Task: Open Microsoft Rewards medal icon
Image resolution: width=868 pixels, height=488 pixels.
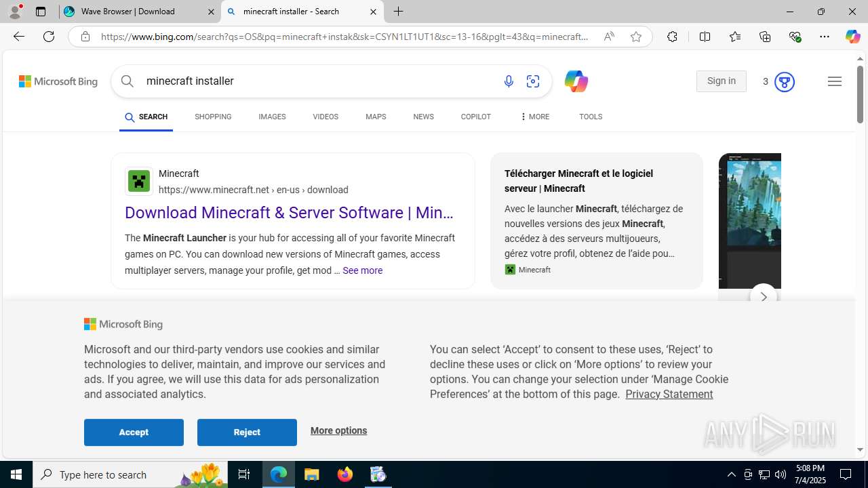Action: (x=784, y=82)
